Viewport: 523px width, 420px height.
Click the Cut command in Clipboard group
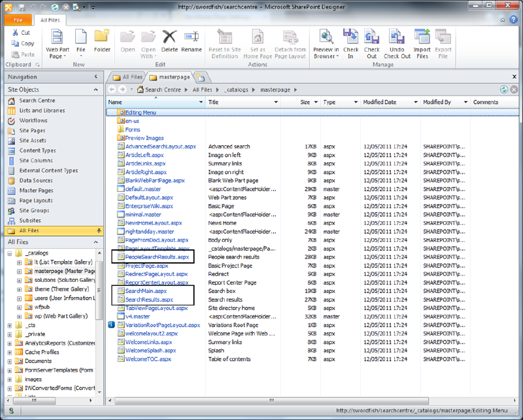pyautogui.click(x=22, y=33)
